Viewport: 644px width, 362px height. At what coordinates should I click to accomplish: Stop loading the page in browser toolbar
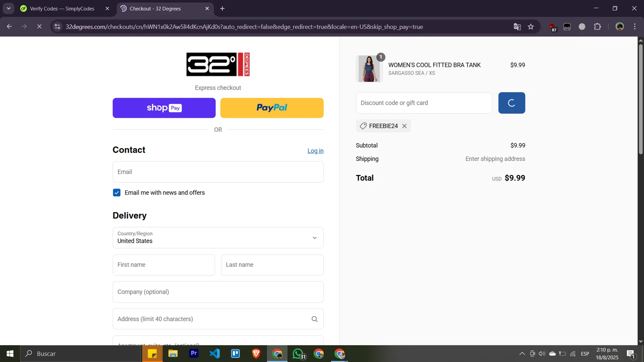point(39,27)
